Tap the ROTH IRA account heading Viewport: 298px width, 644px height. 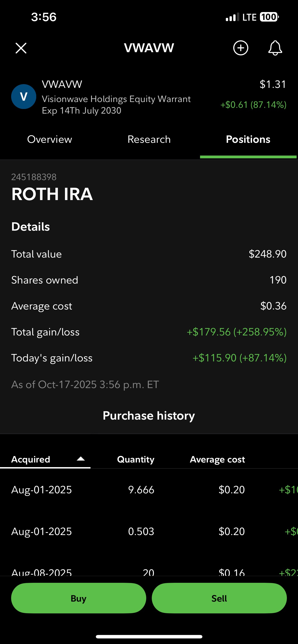pos(52,194)
